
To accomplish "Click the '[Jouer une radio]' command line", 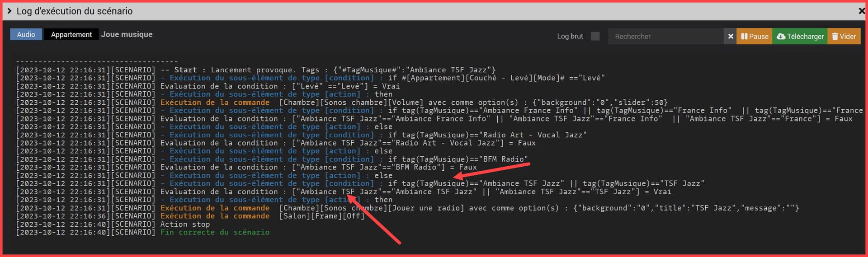I will click(407, 208).
